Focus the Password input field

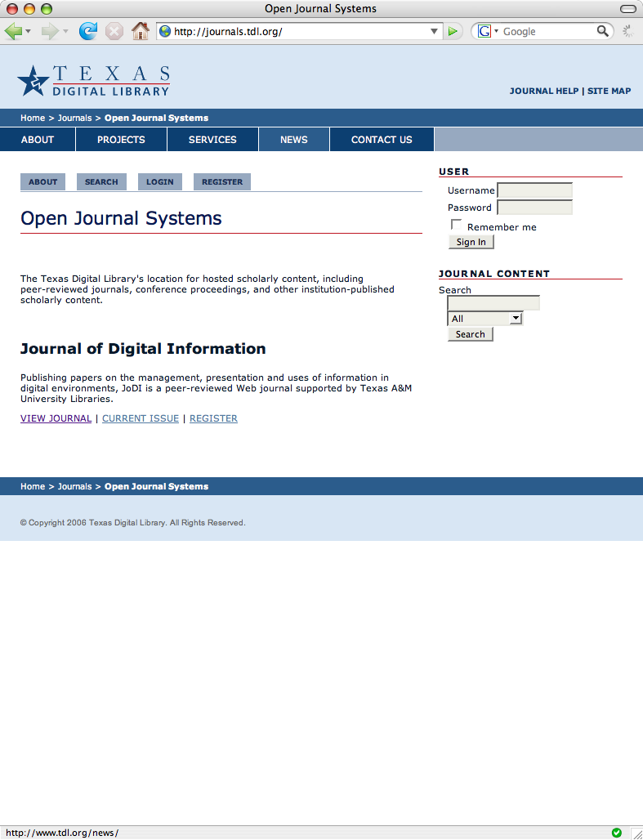[535, 208]
